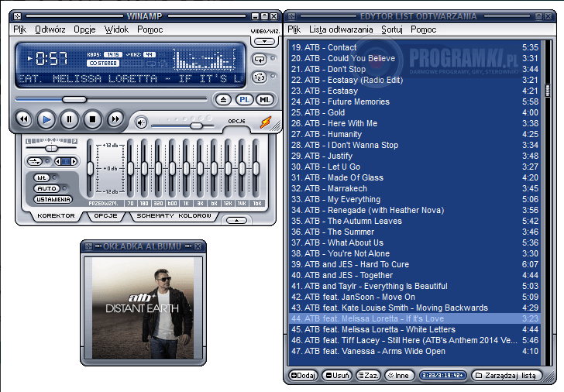Image resolution: width=564 pixels, height=392 pixels.
Task: Open Plik menu in playlist editor
Action: [294, 29]
